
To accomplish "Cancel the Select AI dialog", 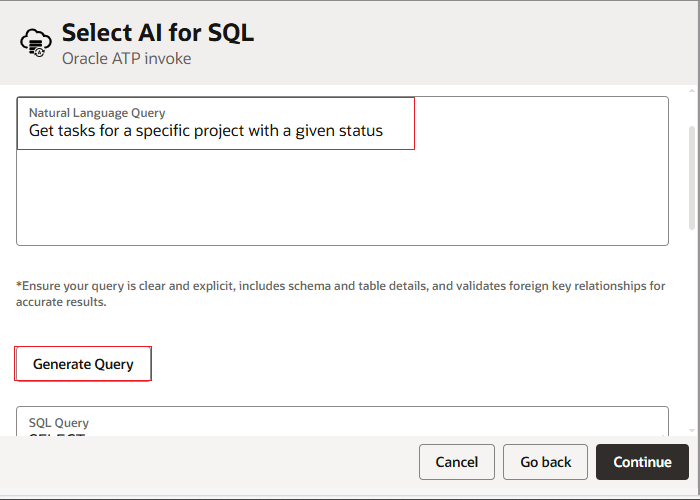I will 456,462.
